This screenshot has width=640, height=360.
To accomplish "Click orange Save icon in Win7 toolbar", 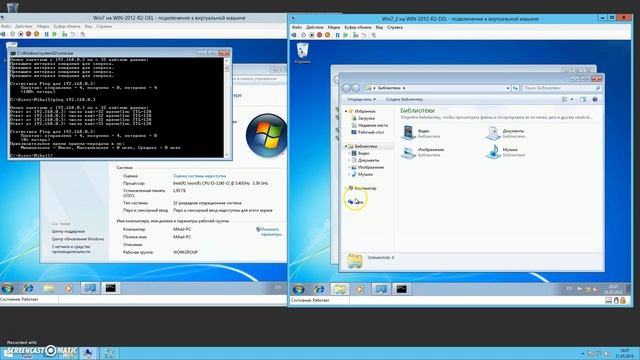I will 36,34.
